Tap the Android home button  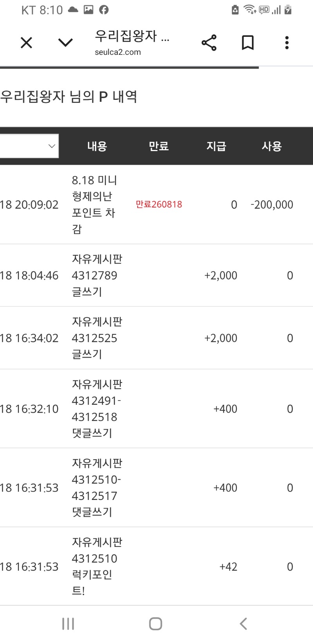point(156,624)
